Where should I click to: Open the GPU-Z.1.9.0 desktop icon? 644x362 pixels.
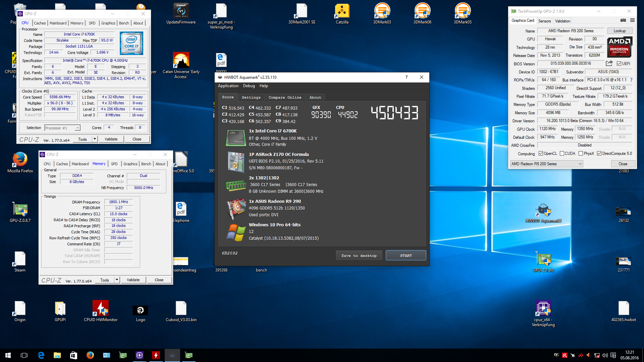tap(543, 262)
